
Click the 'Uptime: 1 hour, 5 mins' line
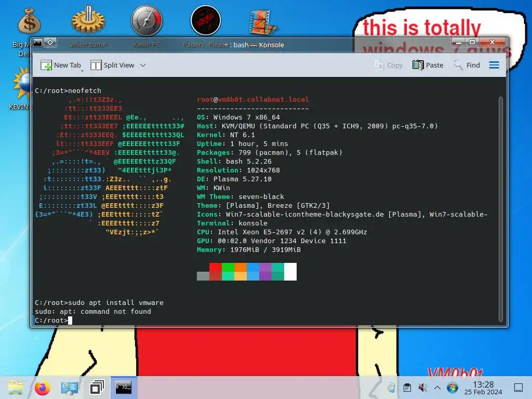(x=242, y=143)
